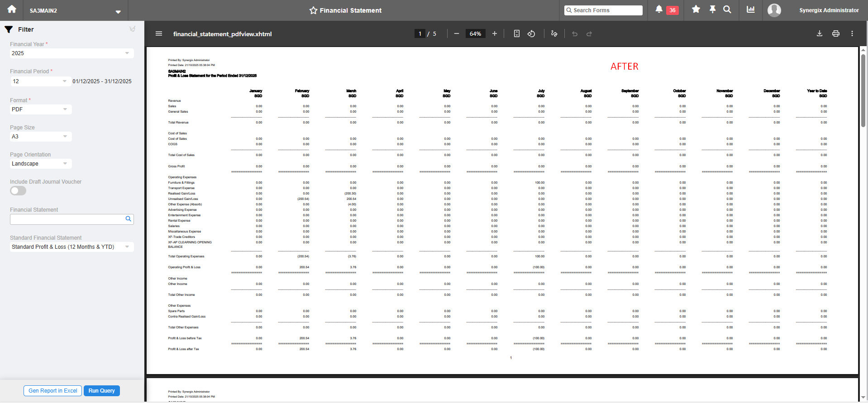Toggle Include Draft Journal Voucher switch
Viewport: 868px width, 403px height.
[x=18, y=191]
